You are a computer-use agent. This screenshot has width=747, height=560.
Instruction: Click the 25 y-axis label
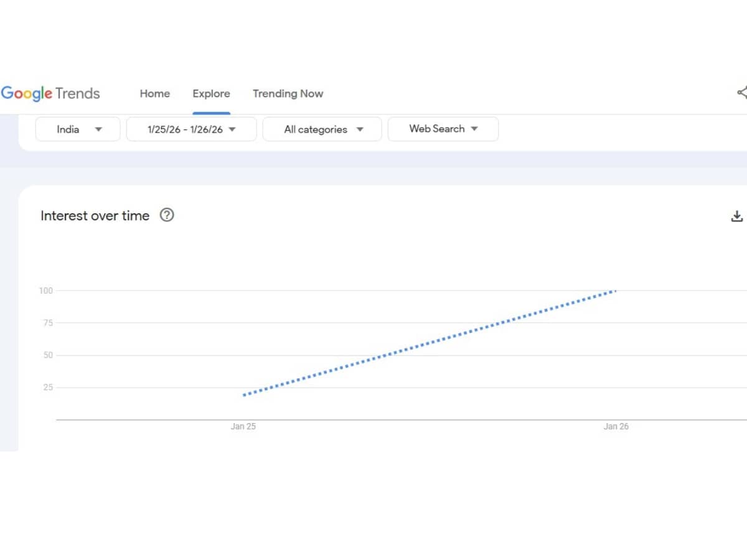[x=49, y=388]
